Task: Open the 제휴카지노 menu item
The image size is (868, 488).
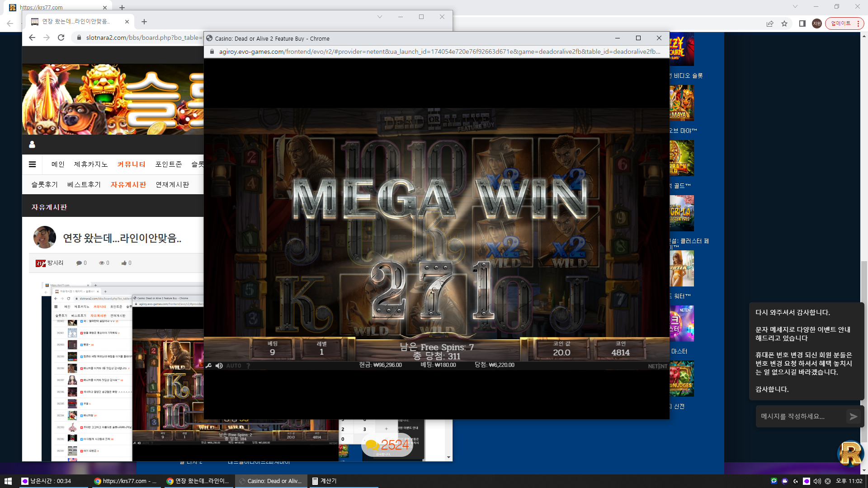Action: pos(91,164)
